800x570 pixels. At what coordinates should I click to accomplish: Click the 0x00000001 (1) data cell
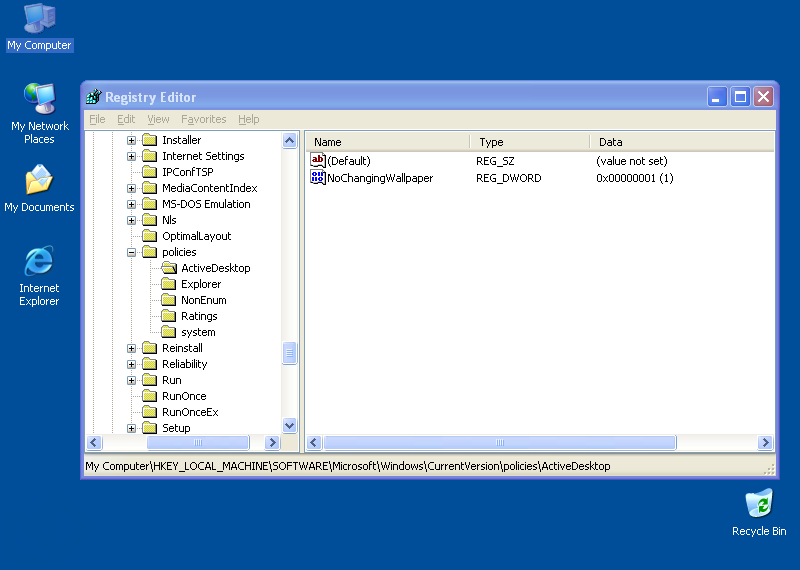[x=635, y=178]
